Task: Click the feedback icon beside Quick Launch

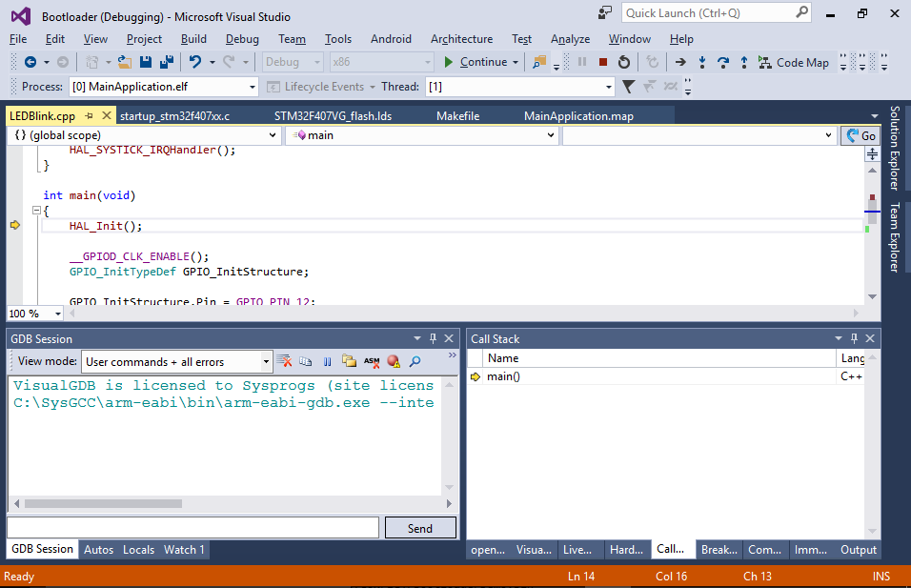Action: click(605, 12)
